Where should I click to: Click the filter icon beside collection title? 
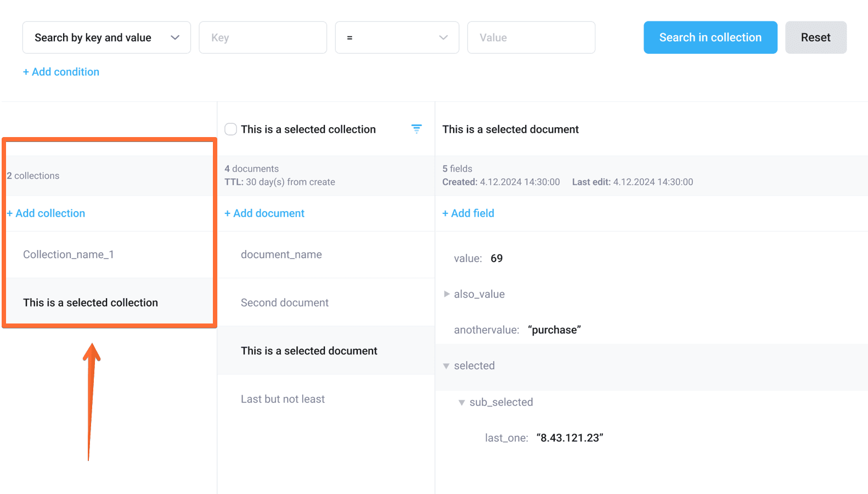[416, 129]
